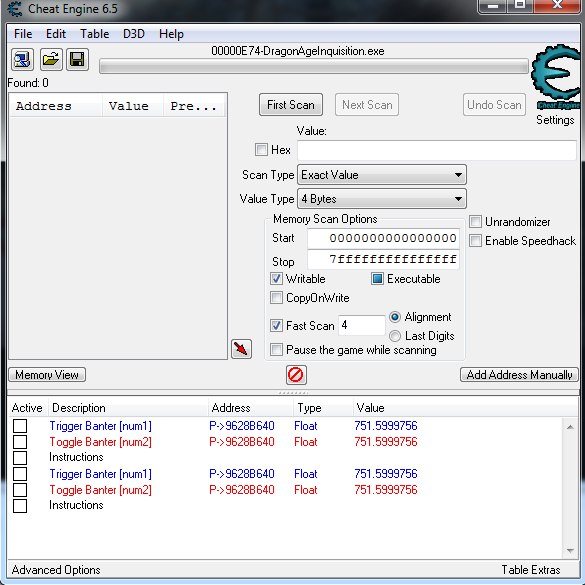This screenshot has width=585, height=585.
Task: Open the process list icon
Action: coord(22,59)
